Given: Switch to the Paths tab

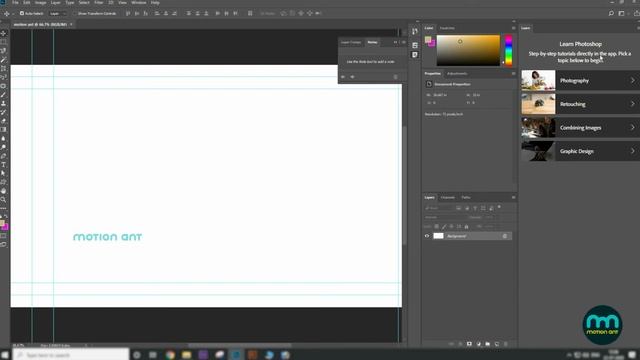Looking at the screenshot, I should 466,198.
